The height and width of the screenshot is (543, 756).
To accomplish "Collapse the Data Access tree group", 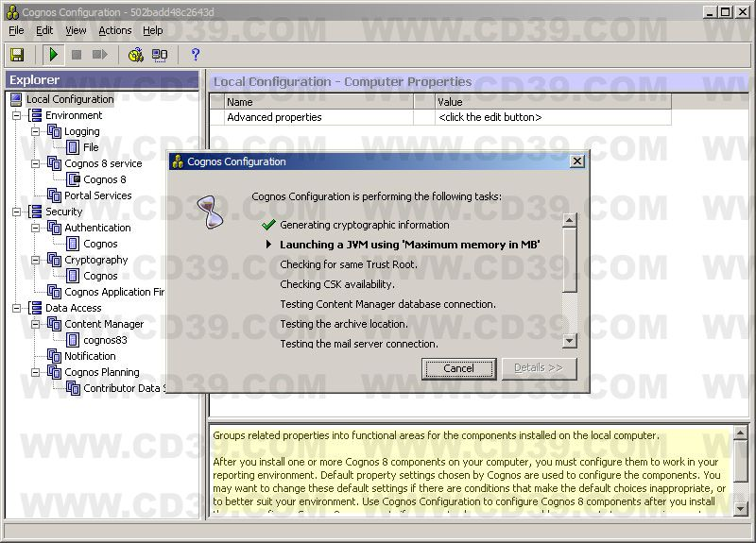I will click(x=16, y=309).
